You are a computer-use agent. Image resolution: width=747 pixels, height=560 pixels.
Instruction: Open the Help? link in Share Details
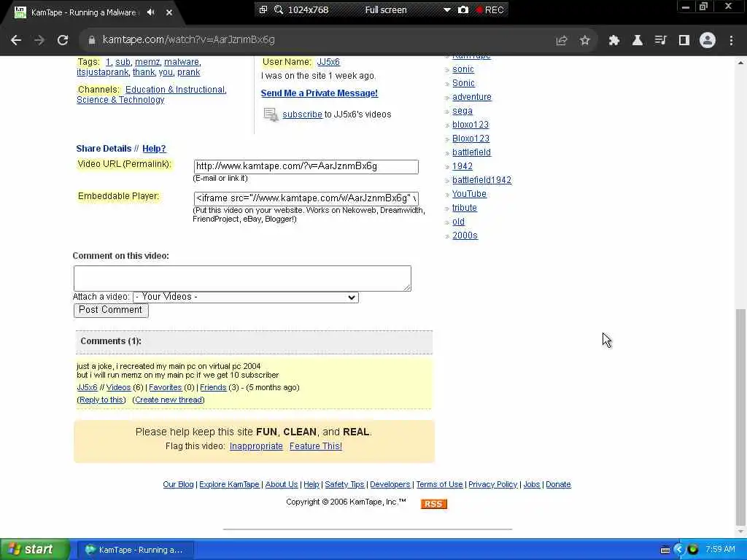click(x=154, y=149)
